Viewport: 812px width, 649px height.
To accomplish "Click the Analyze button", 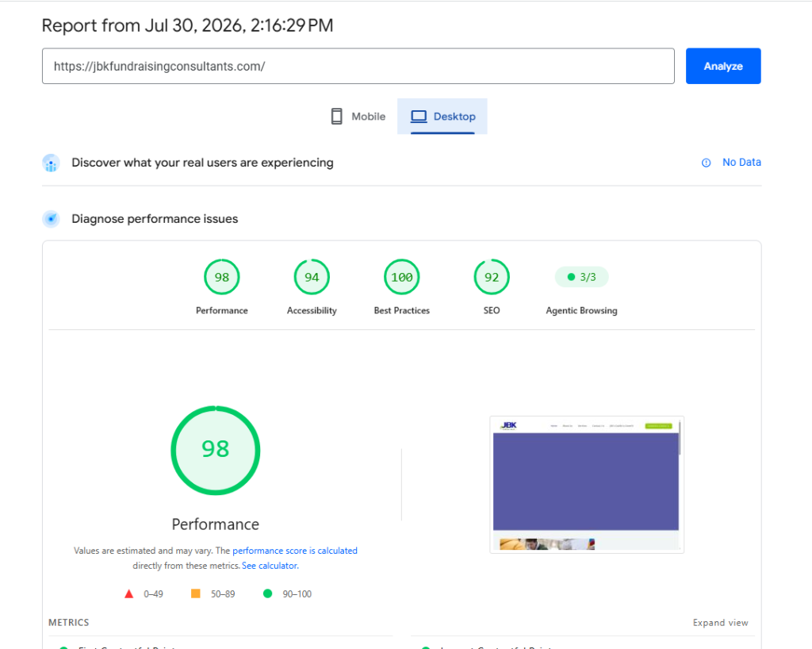I will pyautogui.click(x=723, y=66).
